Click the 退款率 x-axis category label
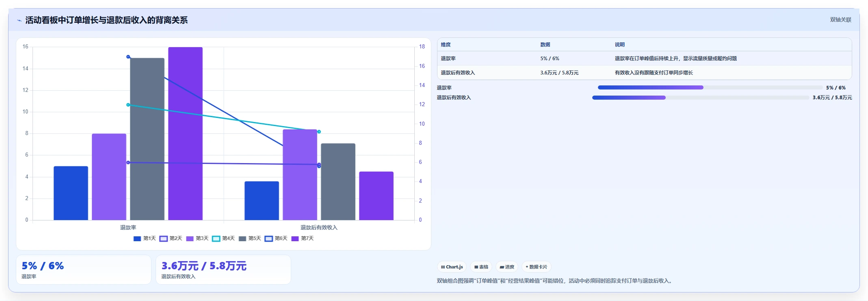 tap(128, 227)
